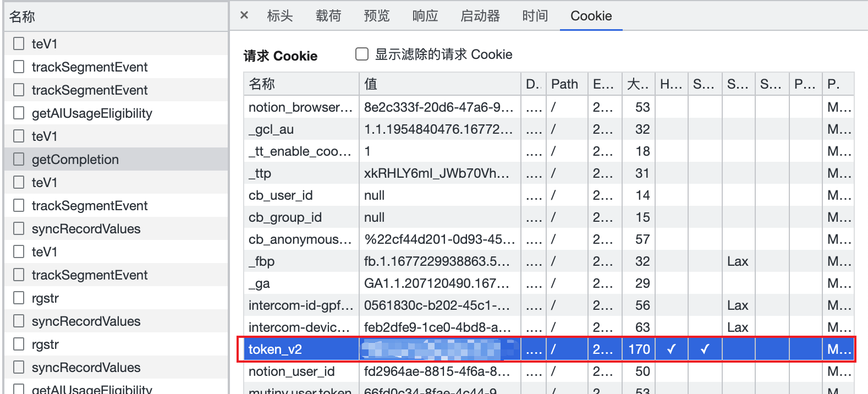This screenshot has height=394, width=868.
Task: Sort cookies by 大.. size column header
Action: tap(639, 84)
